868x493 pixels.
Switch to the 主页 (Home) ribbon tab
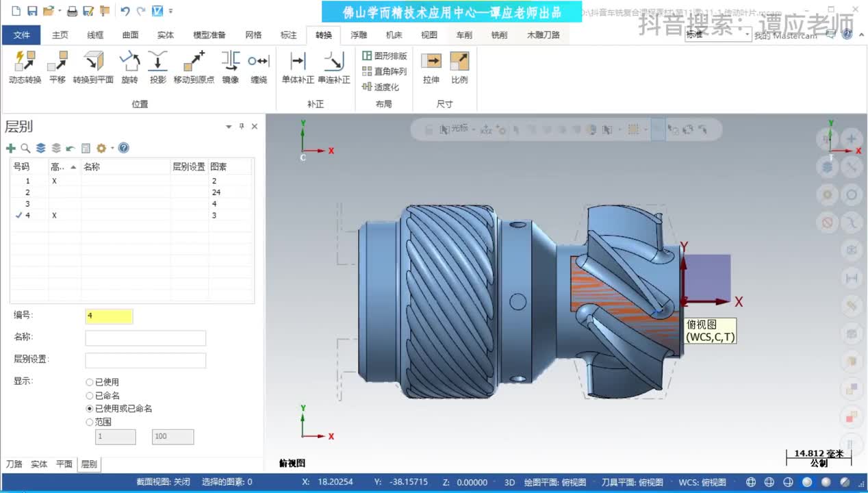[x=60, y=35]
